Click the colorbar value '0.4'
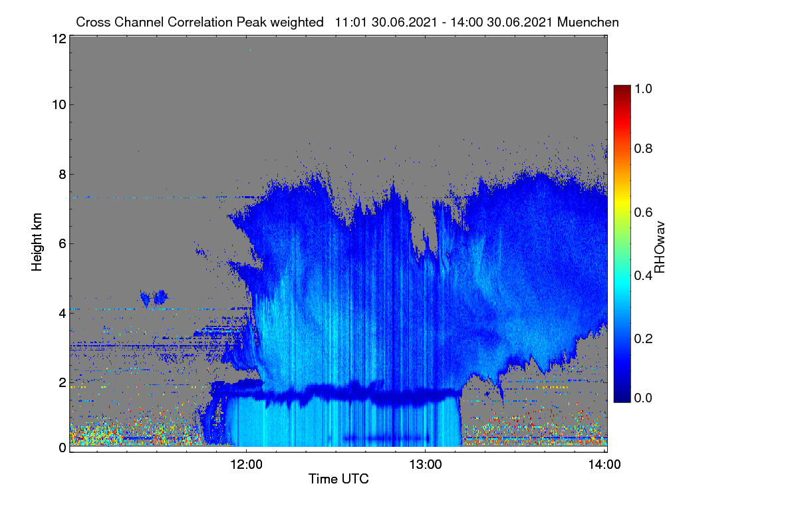 644,275
